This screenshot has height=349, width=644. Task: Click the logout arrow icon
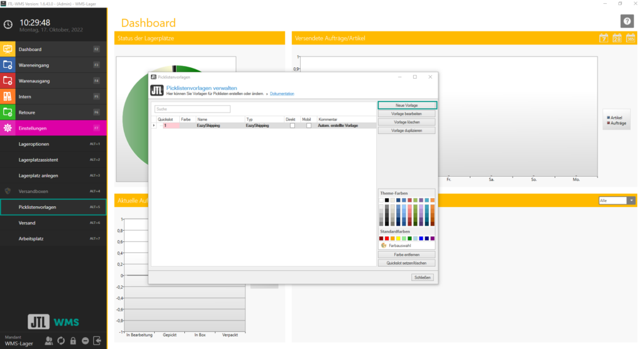tap(97, 341)
